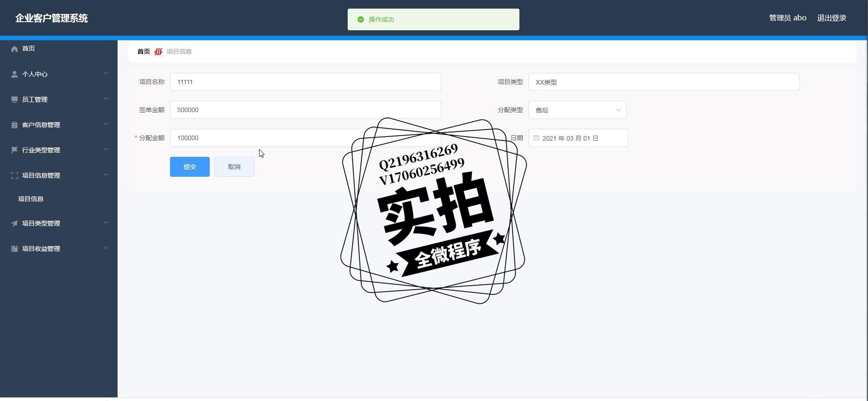Click the 日期 field showing 2021 年 03 月 01 日
Viewport: 868px width, 401px height.
coord(578,138)
